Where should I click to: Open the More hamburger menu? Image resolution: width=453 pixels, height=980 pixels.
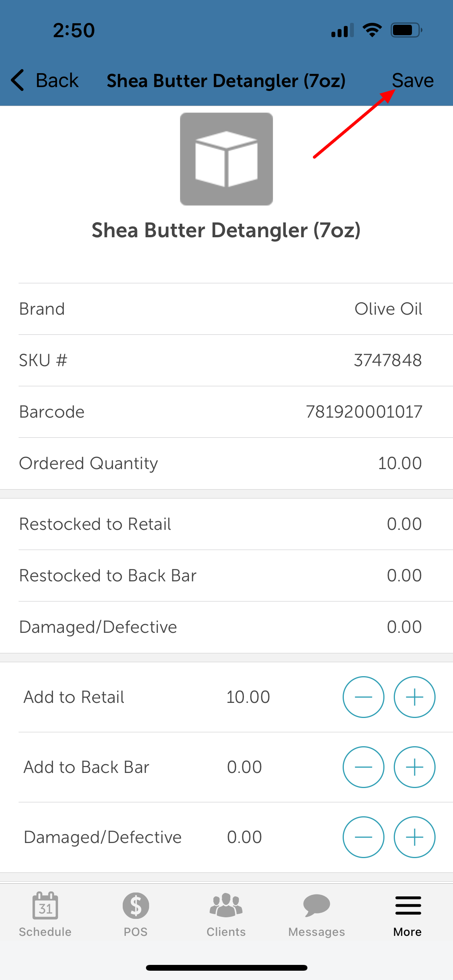pyautogui.click(x=408, y=915)
